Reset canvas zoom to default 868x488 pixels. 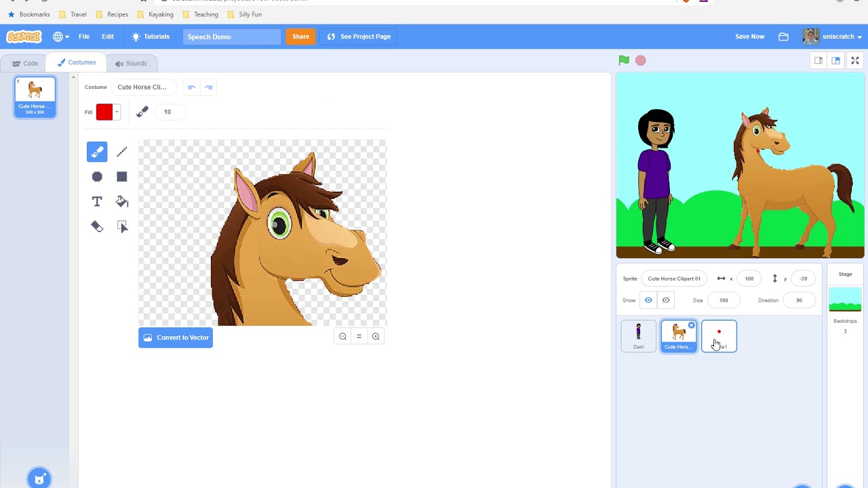(359, 336)
